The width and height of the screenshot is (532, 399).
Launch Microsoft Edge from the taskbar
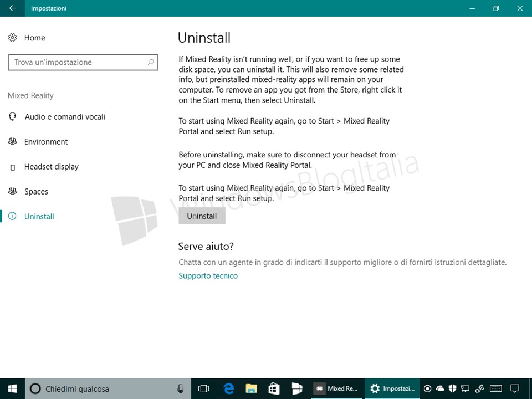click(x=228, y=389)
